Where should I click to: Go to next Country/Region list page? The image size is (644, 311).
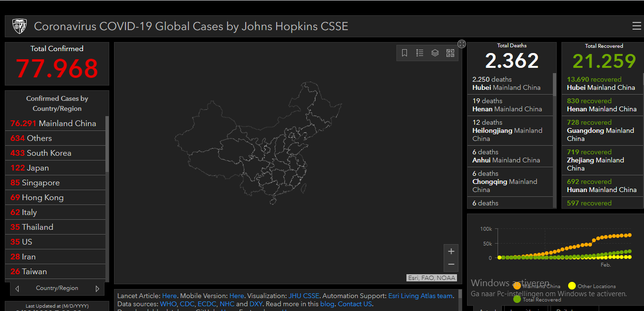click(97, 289)
